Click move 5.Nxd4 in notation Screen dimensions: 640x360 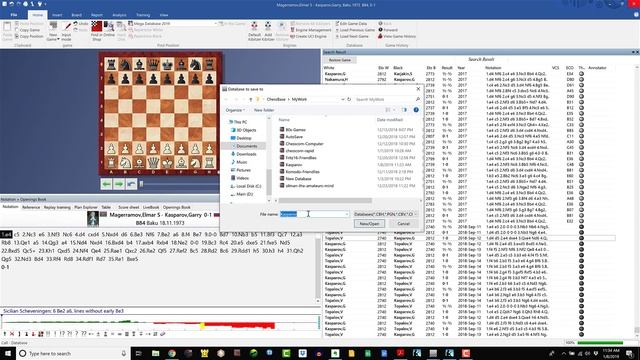109,235
